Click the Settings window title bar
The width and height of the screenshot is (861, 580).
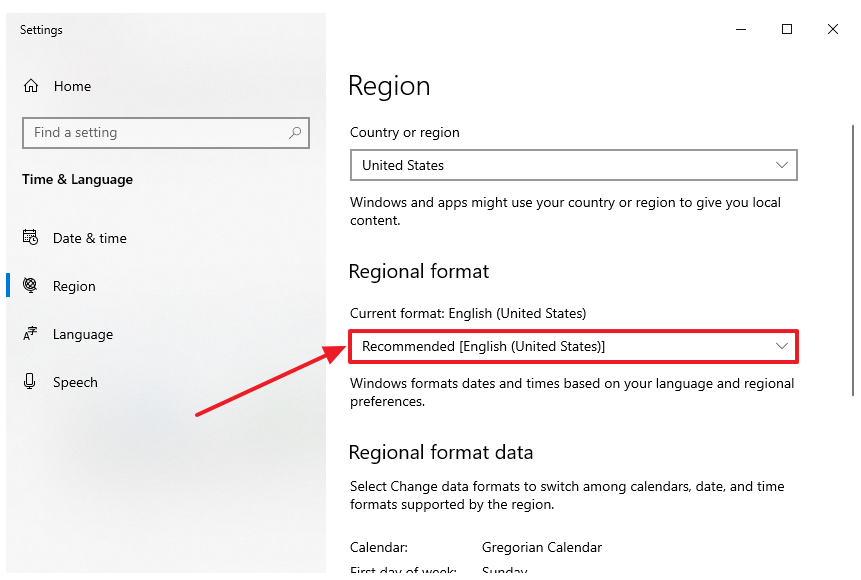click(x=400, y=30)
